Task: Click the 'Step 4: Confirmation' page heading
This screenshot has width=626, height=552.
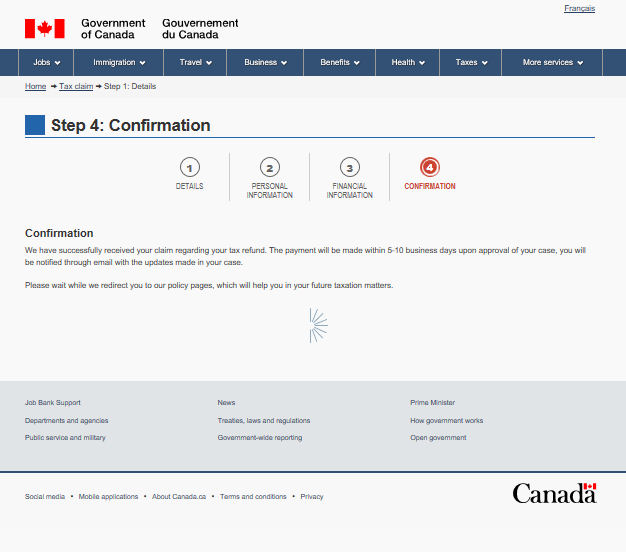Action: click(131, 125)
